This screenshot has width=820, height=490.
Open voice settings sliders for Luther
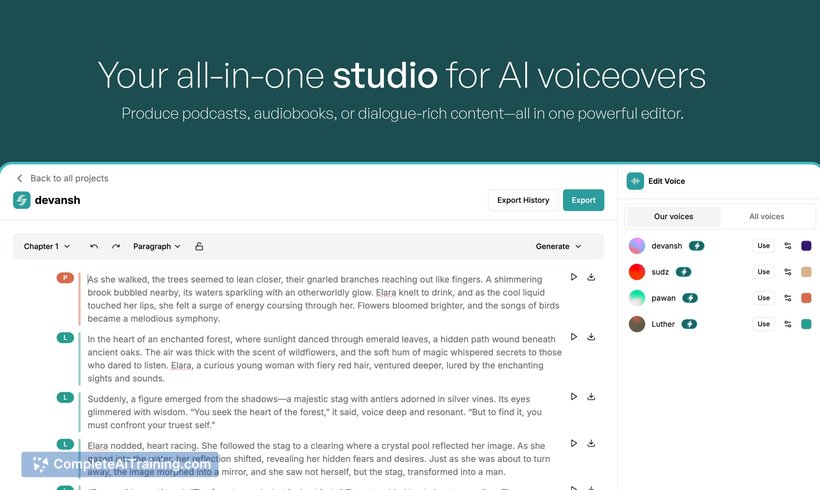pyautogui.click(x=788, y=324)
